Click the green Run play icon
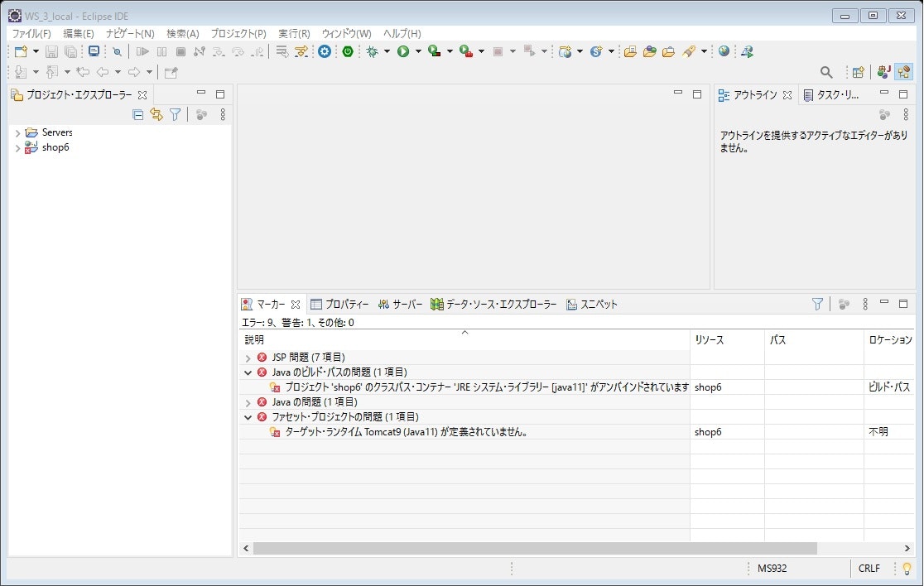The height and width of the screenshot is (586, 924). pyautogui.click(x=403, y=52)
